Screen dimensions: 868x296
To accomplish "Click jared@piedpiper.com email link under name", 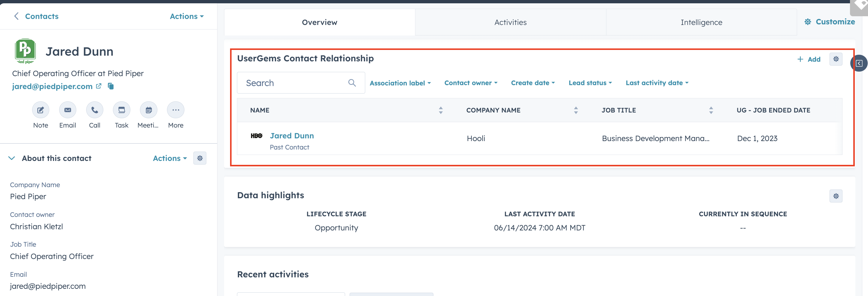I will point(52,86).
